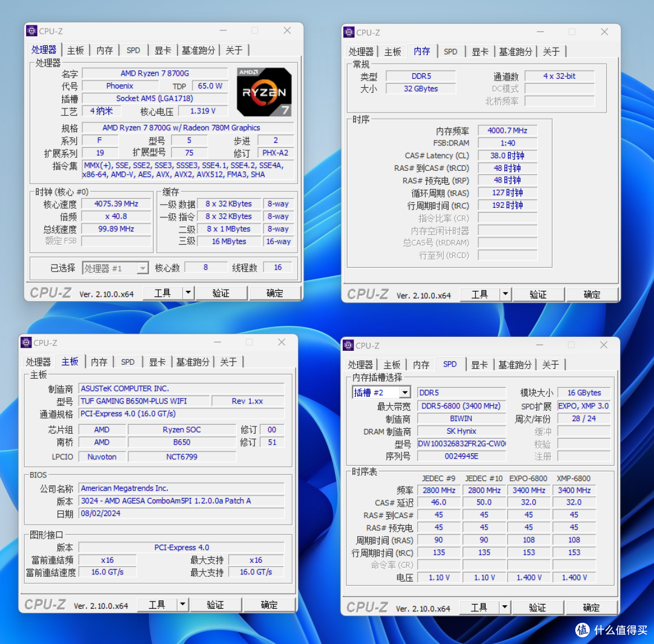This screenshot has height=644, width=654.
Task: Click Socket AM5 (LGA1718) field
Action: coord(155,99)
